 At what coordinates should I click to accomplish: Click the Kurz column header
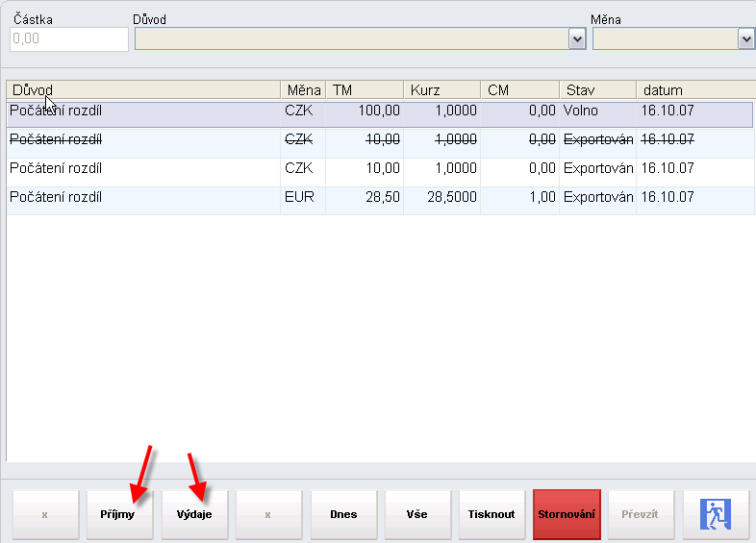click(442, 90)
